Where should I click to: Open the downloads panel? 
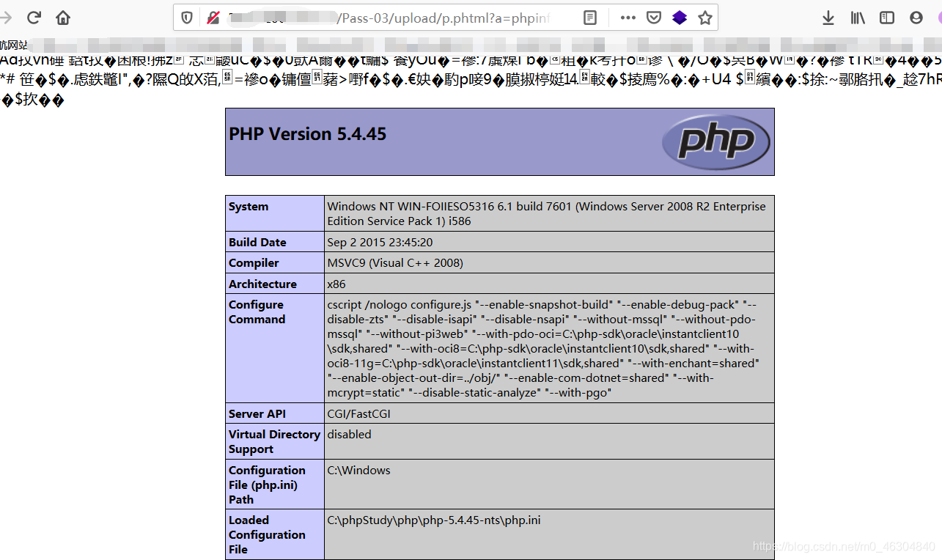[x=828, y=18]
